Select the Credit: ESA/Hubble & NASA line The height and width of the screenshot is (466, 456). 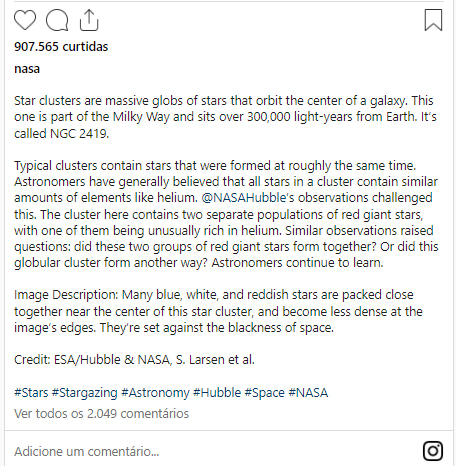click(x=134, y=360)
